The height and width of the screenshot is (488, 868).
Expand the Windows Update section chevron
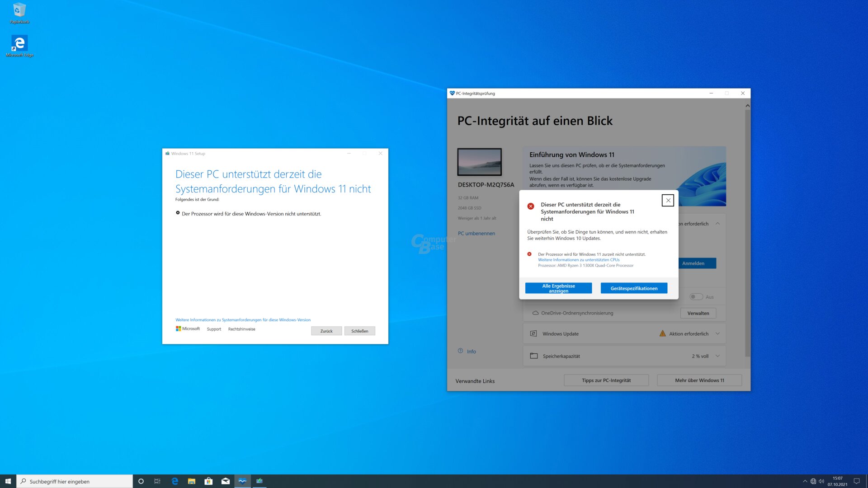[717, 334]
